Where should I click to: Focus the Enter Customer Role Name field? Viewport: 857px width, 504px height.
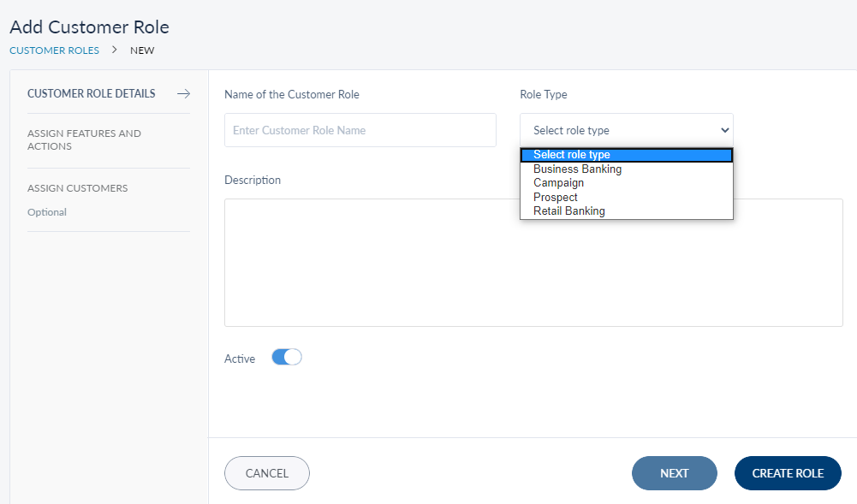(360, 130)
